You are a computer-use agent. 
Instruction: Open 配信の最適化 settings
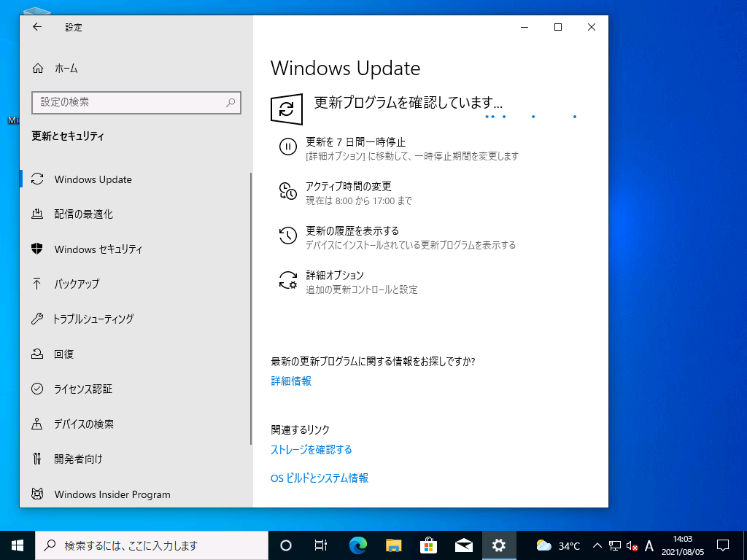(x=136, y=214)
